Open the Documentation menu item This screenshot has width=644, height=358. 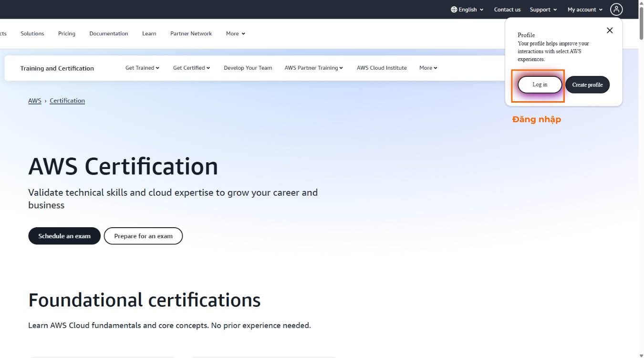(109, 33)
